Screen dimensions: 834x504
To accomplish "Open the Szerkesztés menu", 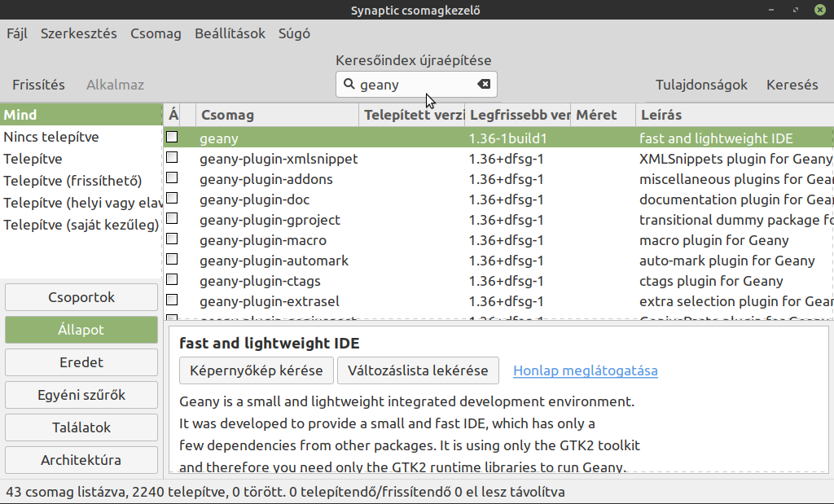I will click(x=79, y=33).
